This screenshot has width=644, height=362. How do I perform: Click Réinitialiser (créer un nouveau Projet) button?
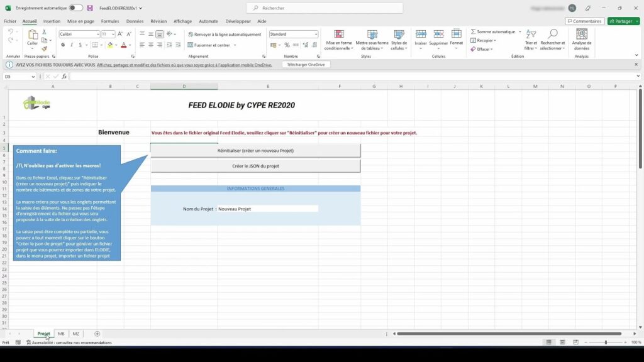tap(255, 151)
